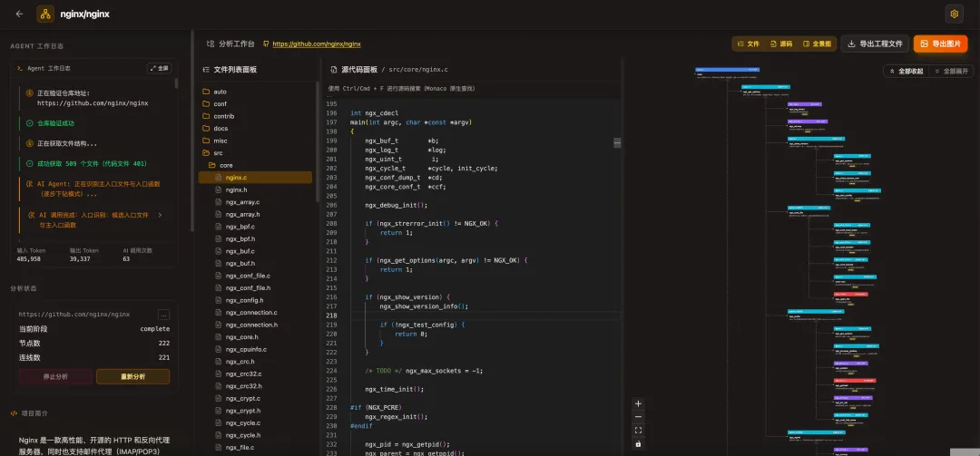This screenshot has height=456, width=980.
Task: Click the 文件列表面板 header icon
Action: tap(206, 70)
